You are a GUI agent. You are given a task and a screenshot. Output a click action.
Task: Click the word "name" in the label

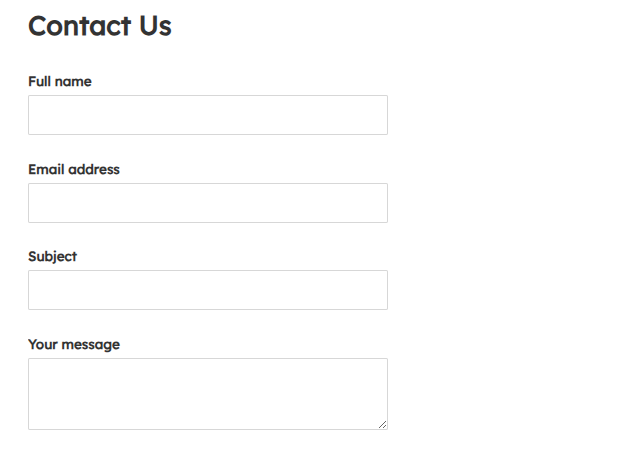[x=73, y=81]
